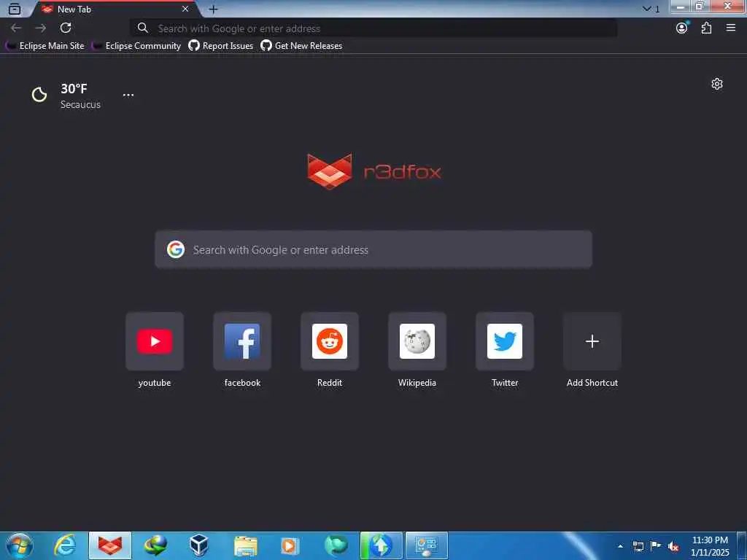The height and width of the screenshot is (560, 747).
Task: Open Action Center flag icon
Action: 656,545
